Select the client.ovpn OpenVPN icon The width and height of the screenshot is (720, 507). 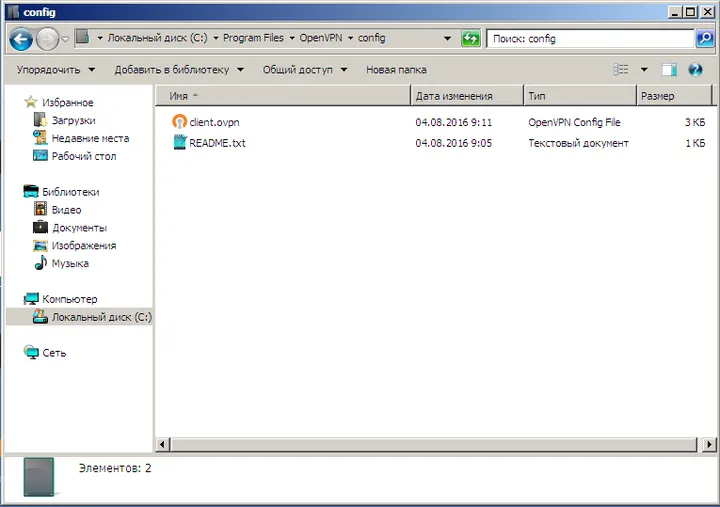click(x=180, y=122)
